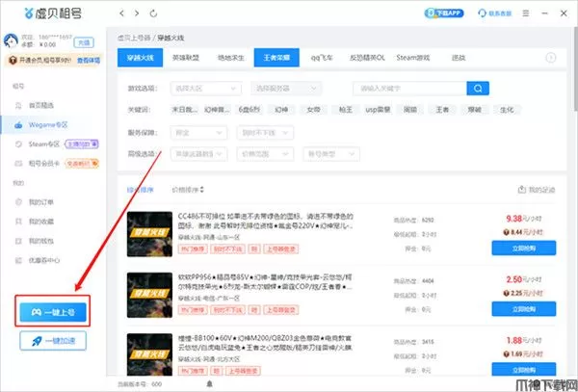Click the user avatar icon in sidebar

tap(13, 41)
